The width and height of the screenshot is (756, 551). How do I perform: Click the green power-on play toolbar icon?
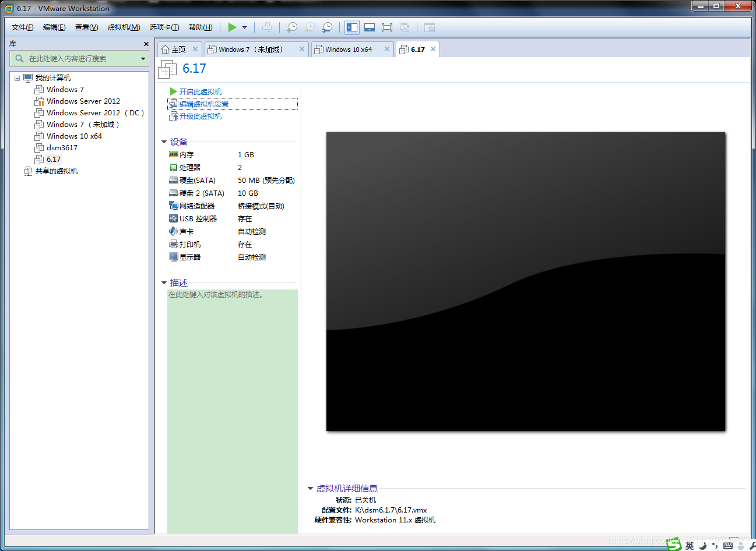click(232, 27)
